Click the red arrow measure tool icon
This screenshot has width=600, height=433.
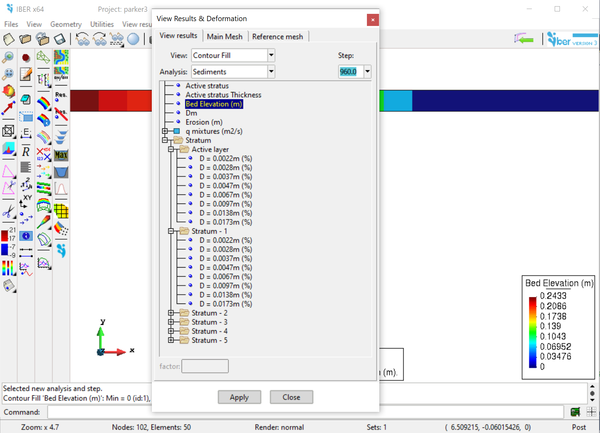(9, 107)
